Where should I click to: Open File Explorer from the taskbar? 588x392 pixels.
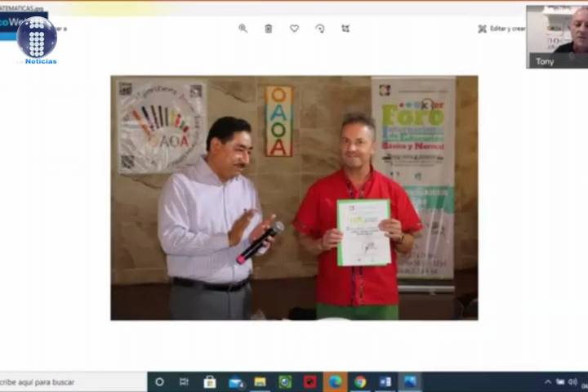(260, 382)
